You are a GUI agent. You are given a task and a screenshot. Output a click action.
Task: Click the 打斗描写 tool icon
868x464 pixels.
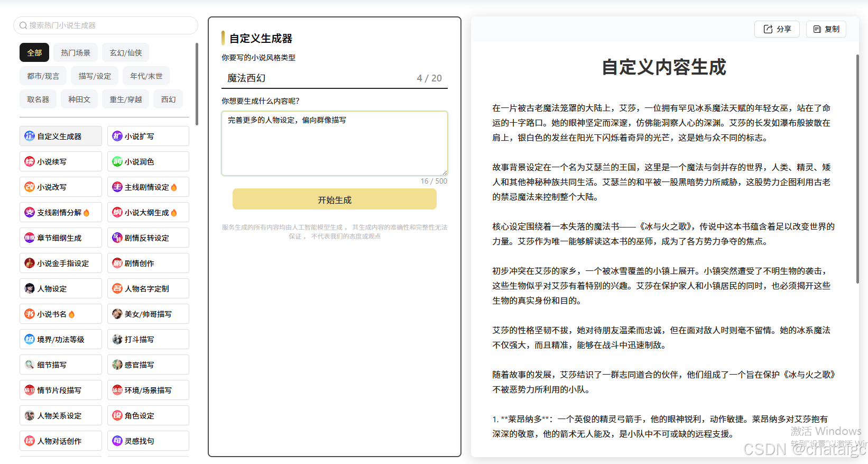point(117,339)
